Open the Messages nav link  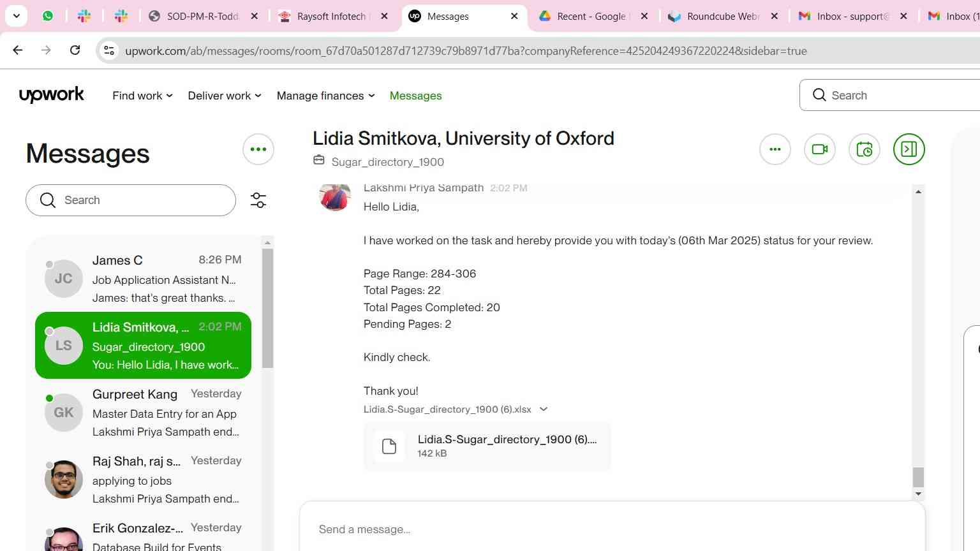tap(415, 96)
